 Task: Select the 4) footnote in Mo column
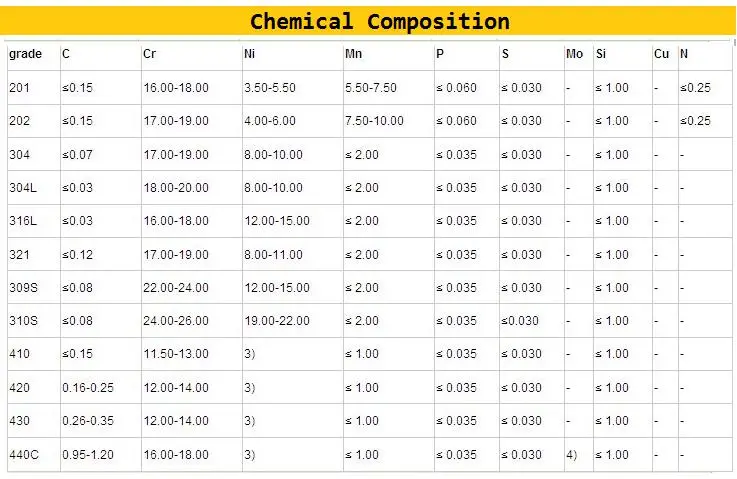(572, 455)
